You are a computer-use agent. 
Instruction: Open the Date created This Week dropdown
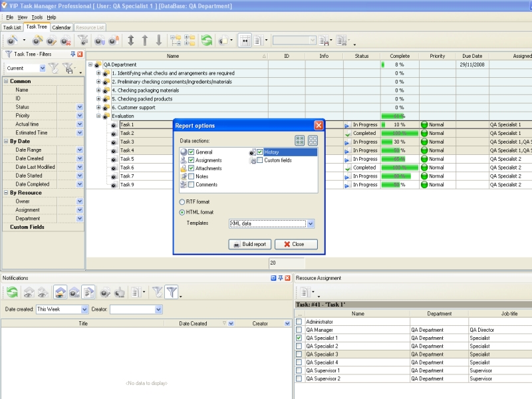click(84, 309)
